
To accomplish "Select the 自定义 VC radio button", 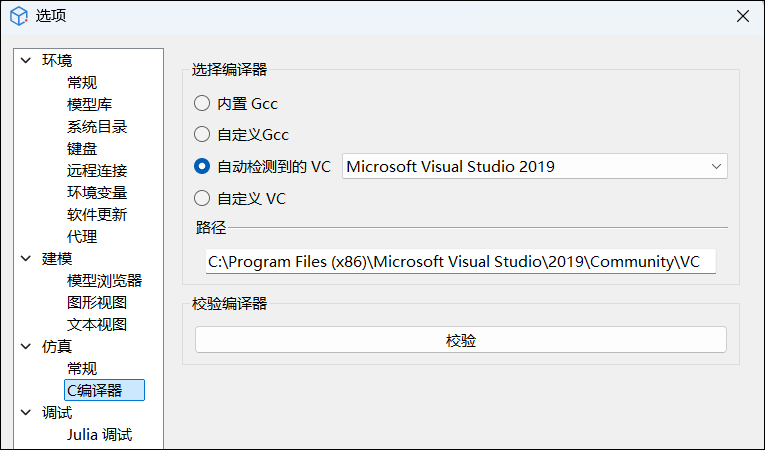I will (202, 199).
